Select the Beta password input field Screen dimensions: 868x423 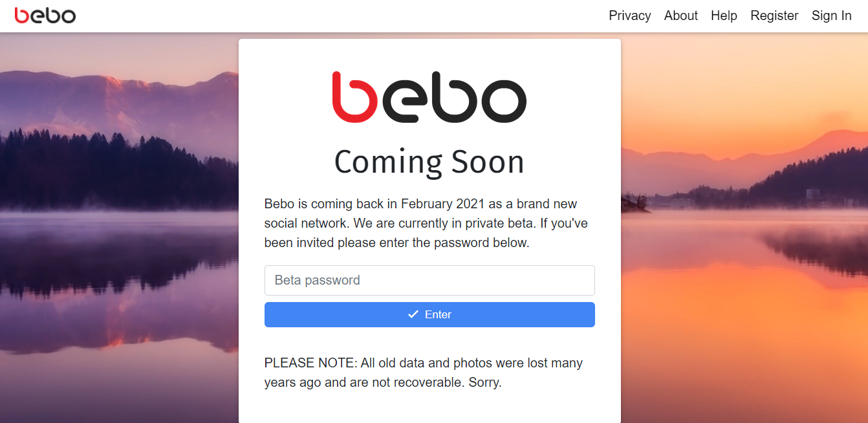(429, 280)
